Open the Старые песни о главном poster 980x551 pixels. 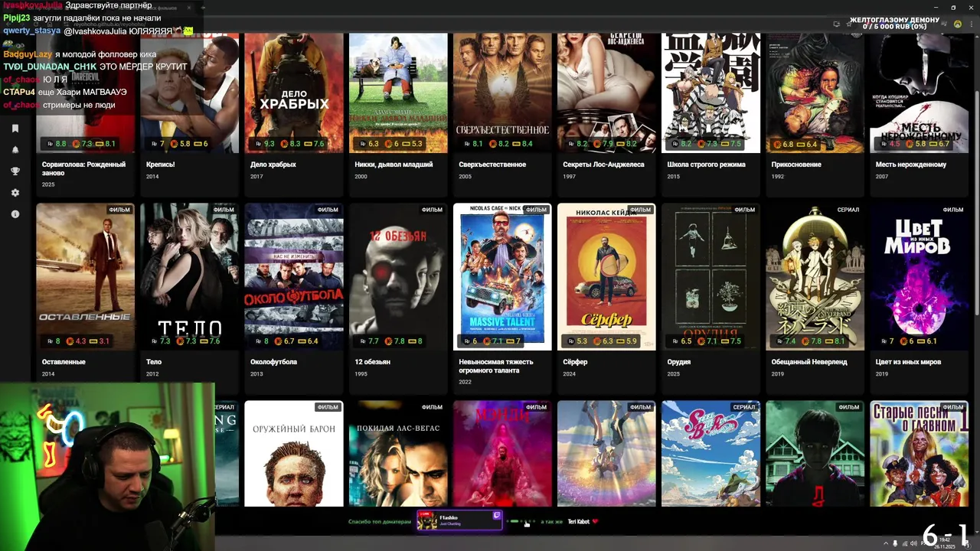[918, 453]
